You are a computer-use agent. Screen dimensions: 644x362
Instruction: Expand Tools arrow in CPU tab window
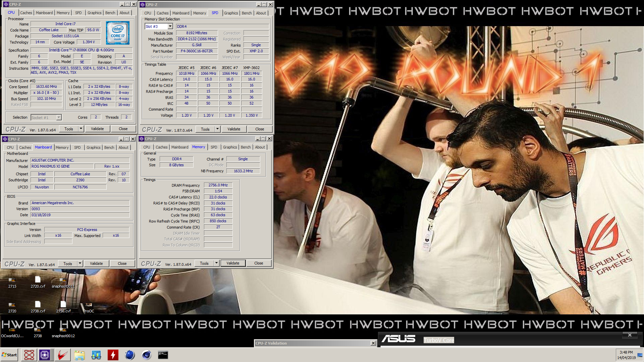click(80, 129)
